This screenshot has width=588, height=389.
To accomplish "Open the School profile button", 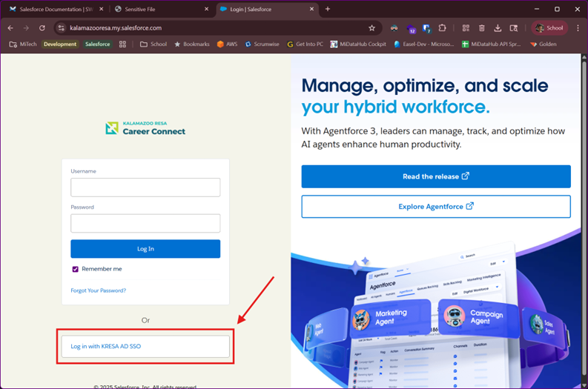I will 549,28.
